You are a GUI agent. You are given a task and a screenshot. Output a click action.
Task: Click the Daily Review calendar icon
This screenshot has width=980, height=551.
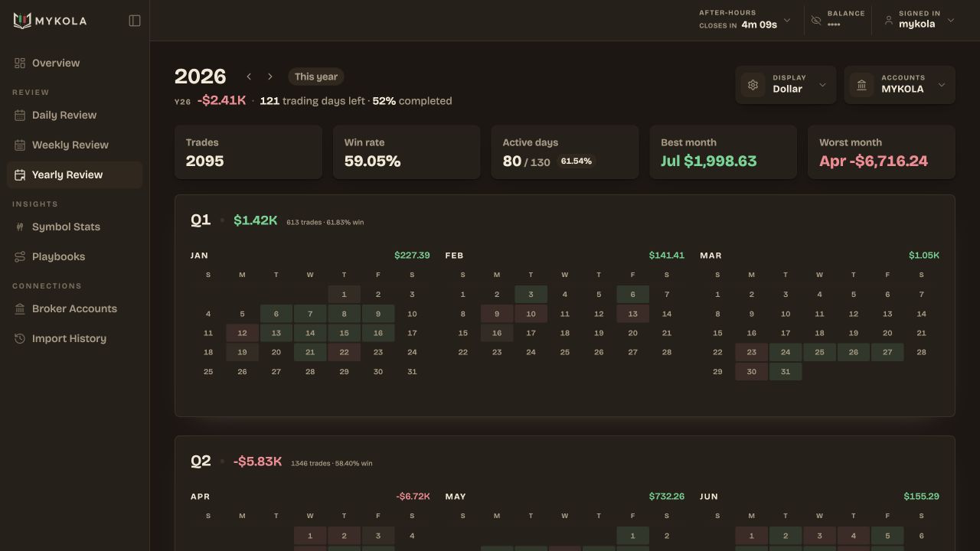tap(20, 115)
